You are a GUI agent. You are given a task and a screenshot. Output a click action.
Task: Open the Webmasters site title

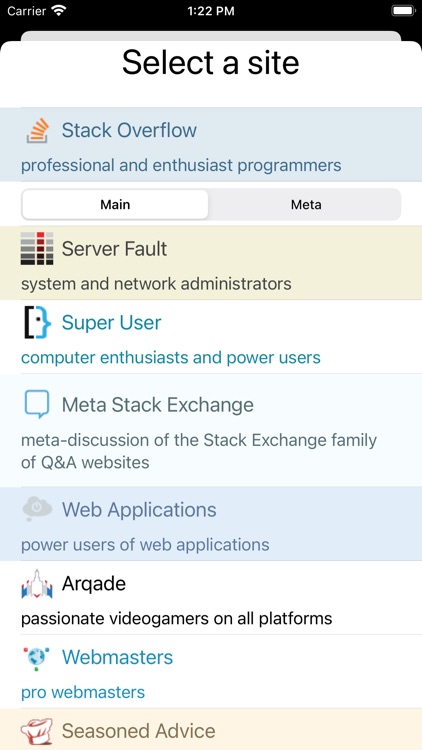pos(117,657)
